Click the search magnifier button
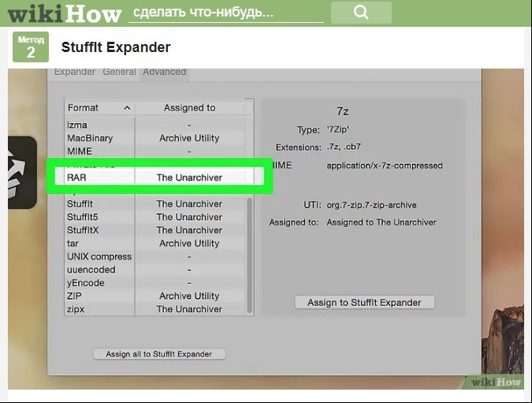Image resolution: width=532 pixels, height=403 pixels. [361, 13]
